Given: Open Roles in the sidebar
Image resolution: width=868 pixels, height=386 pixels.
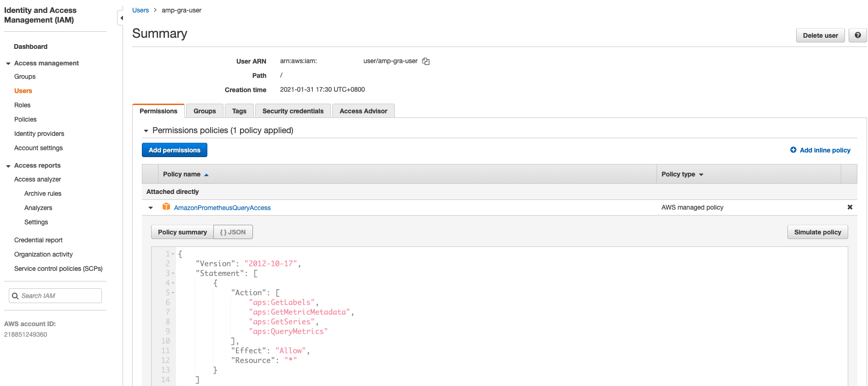Looking at the screenshot, I should click(22, 105).
